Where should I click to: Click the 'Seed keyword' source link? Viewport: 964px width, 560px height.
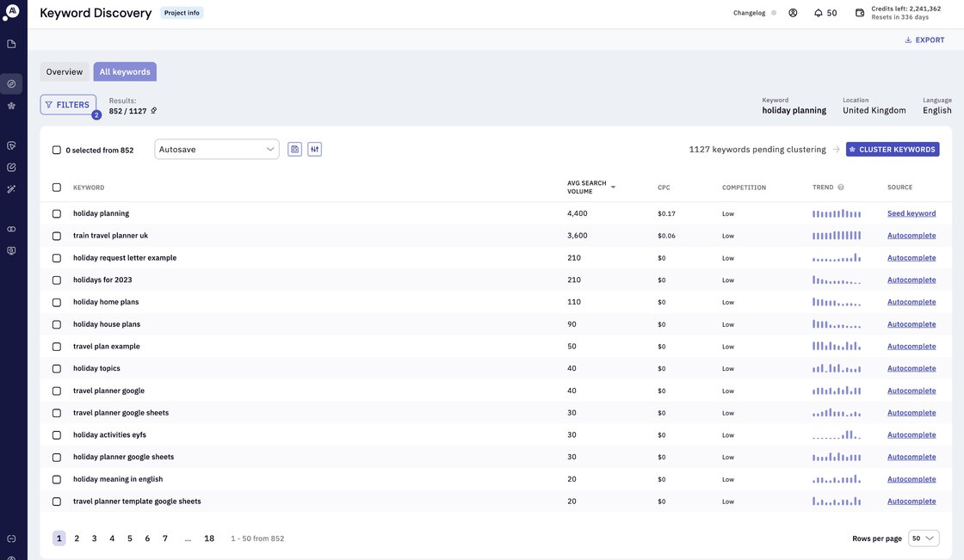point(911,213)
